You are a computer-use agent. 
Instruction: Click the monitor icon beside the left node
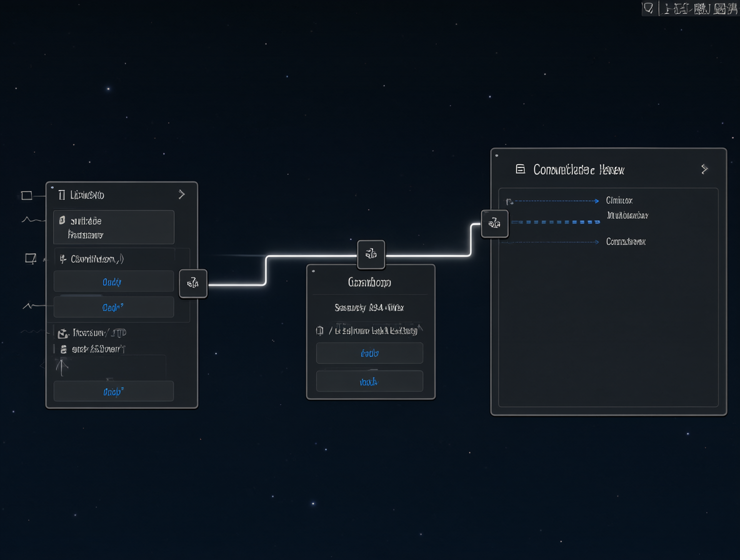pos(31,259)
